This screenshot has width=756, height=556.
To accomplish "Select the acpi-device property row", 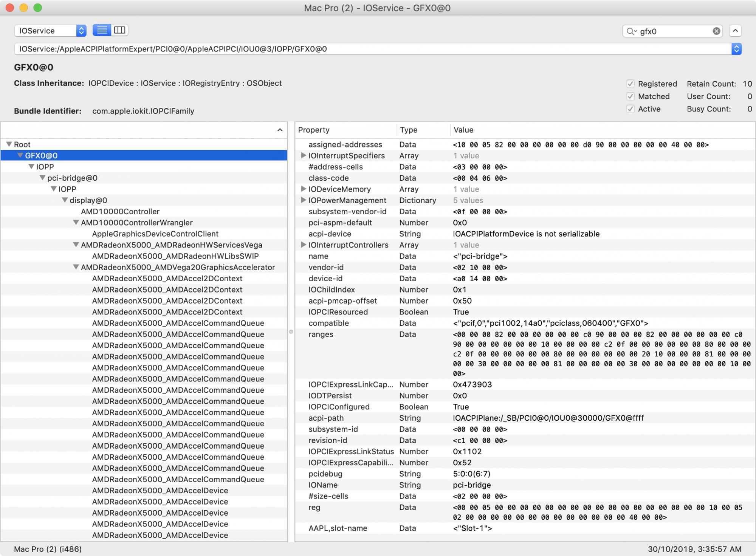I will coord(525,234).
